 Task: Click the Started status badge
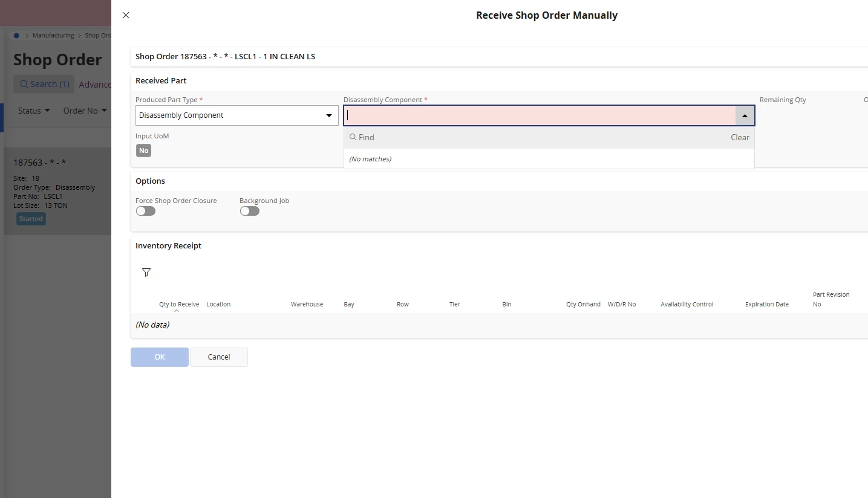pyautogui.click(x=31, y=219)
